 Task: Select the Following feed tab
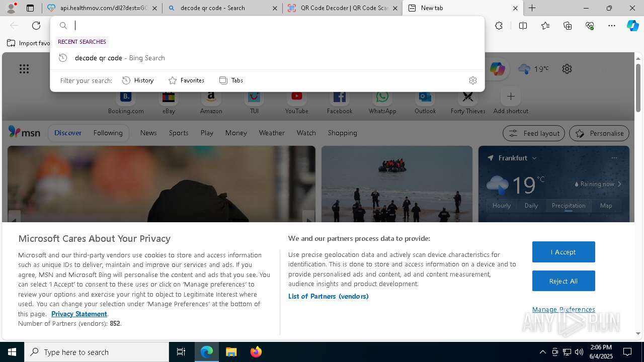coord(108,133)
